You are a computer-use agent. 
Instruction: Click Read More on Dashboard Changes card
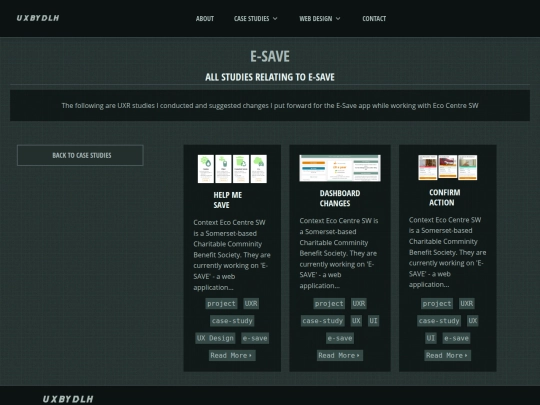click(x=340, y=355)
